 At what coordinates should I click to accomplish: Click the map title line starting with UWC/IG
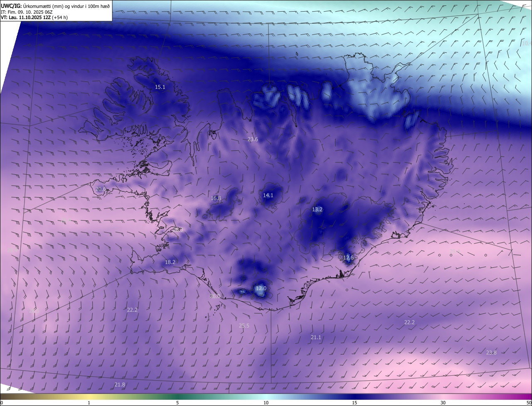tap(55, 6)
